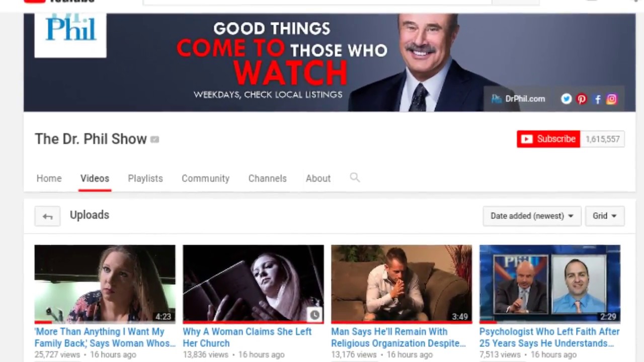Click the 1,615,557 subscriber count

pyautogui.click(x=602, y=139)
